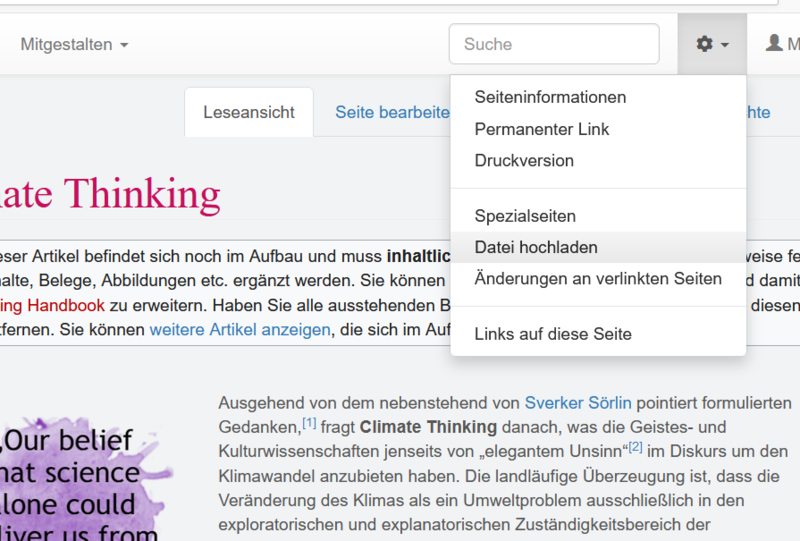Click the bold Climate Thinking text

point(428,427)
